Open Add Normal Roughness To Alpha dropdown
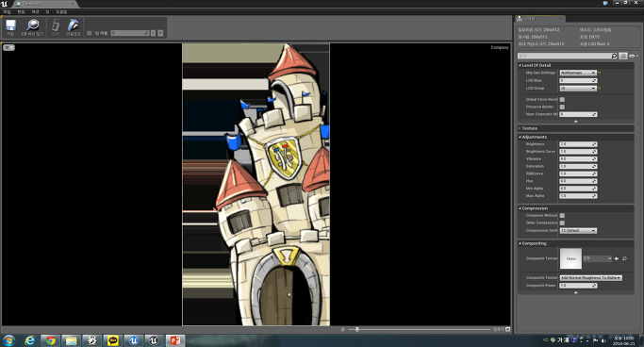Viewport: 644px width, 347px height. coord(591,278)
